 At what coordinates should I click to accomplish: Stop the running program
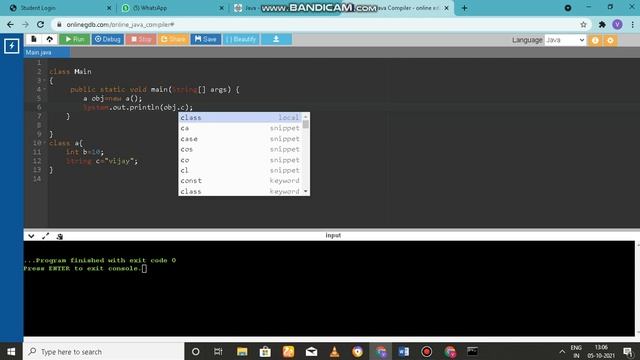click(x=141, y=39)
